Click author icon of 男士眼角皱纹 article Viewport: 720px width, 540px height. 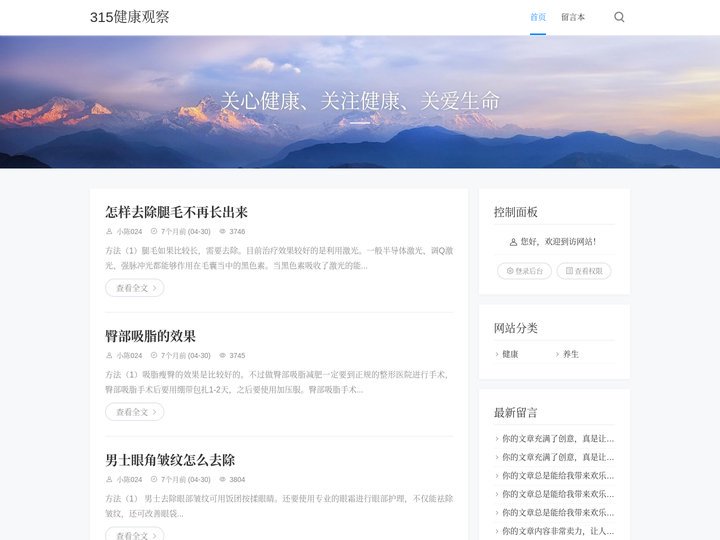pyautogui.click(x=109, y=479)
